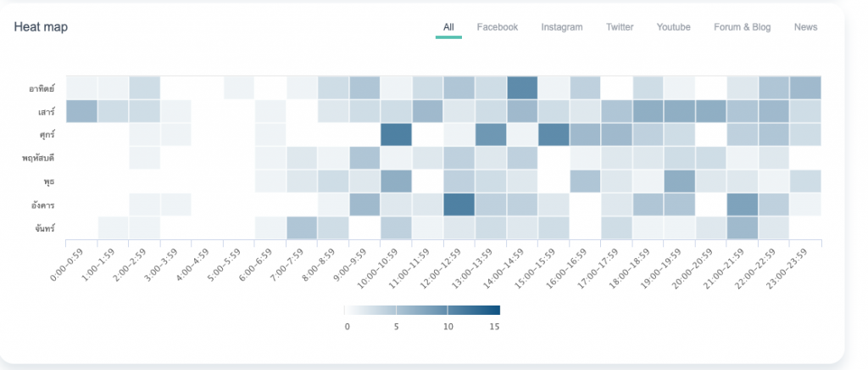Select the อังคาร 21:00-21:59 heat map cell
Screen dimensions: 868x370
743,205
